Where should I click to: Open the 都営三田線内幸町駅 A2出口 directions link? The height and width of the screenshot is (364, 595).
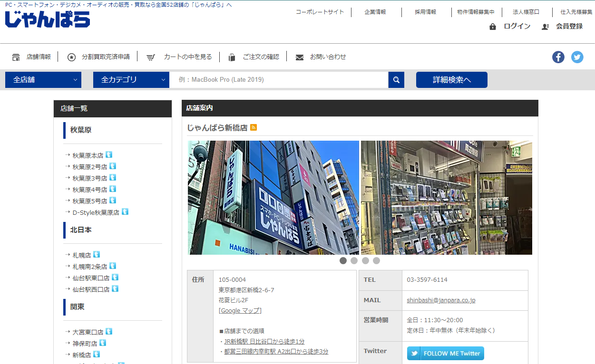276,352
